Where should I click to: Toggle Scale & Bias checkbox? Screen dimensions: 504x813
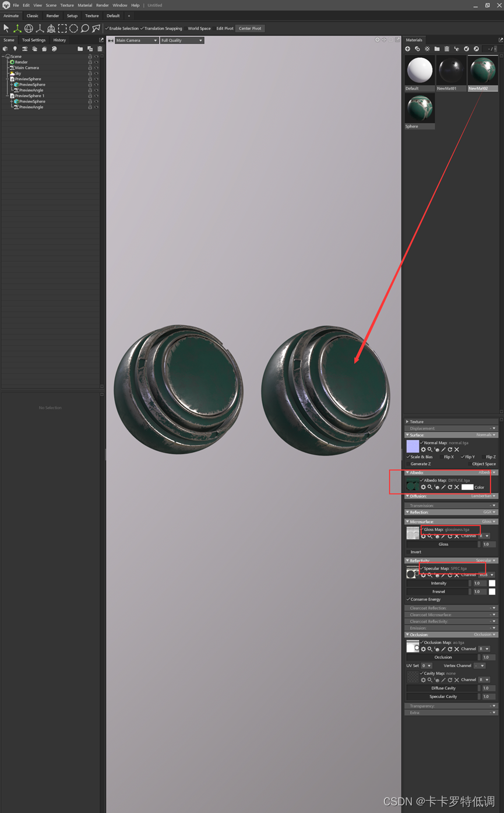(x=408, y=457)
